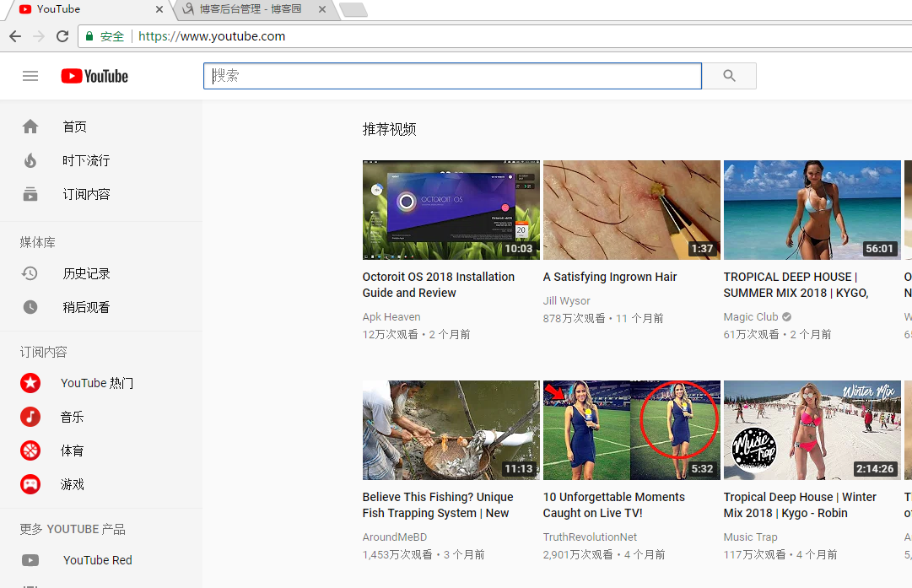Viewport: 912px width, 588px height.
Task: Play the fishing video thumbnail
Action: click(451, 430)
